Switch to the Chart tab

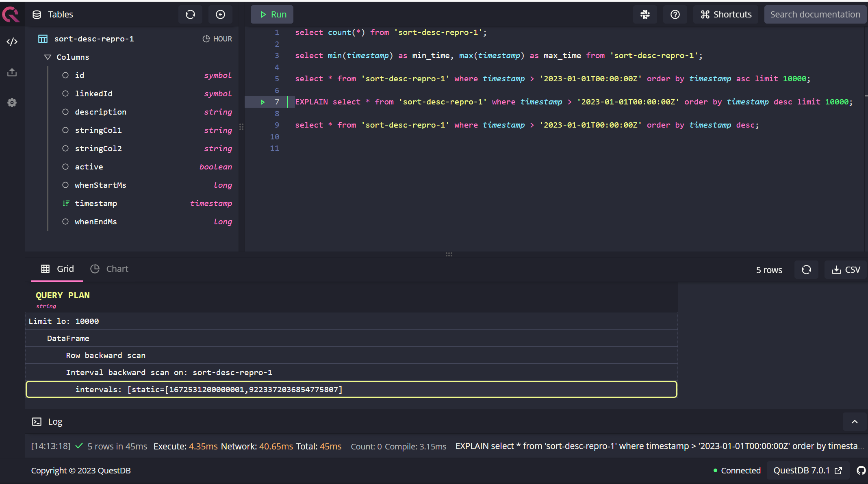click(x=109, y=269)
